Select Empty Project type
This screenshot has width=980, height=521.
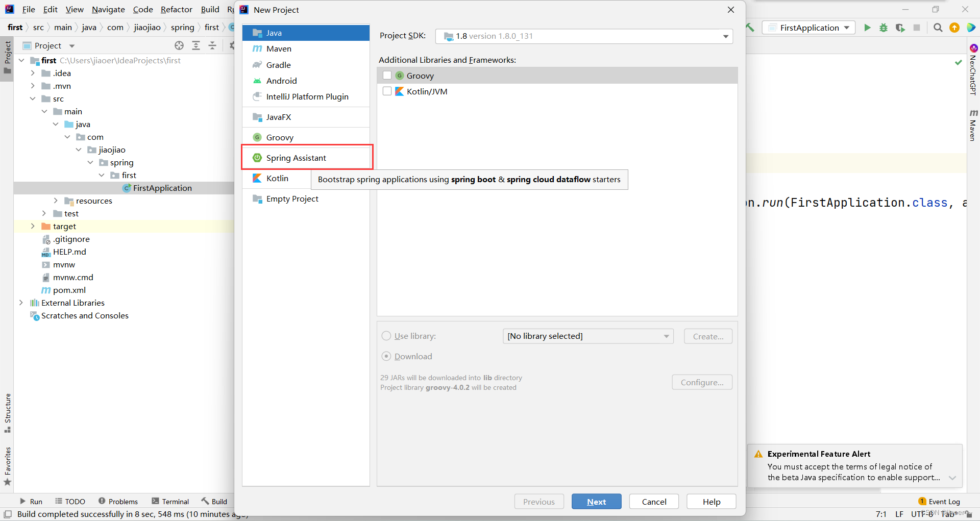[306, 199]
